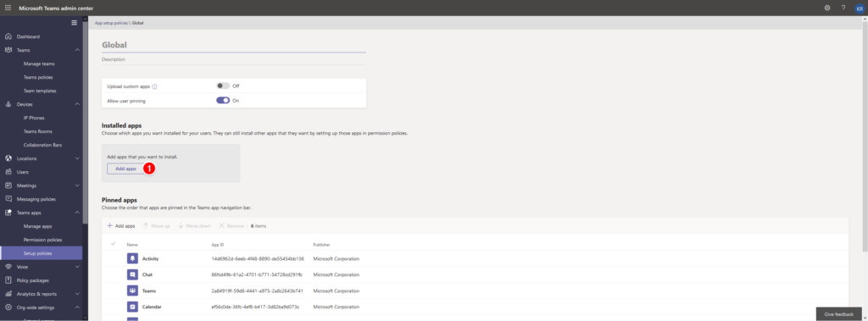868x321 pixels.
Task: Check the select-all checkmark in table header
Action: 114,244
